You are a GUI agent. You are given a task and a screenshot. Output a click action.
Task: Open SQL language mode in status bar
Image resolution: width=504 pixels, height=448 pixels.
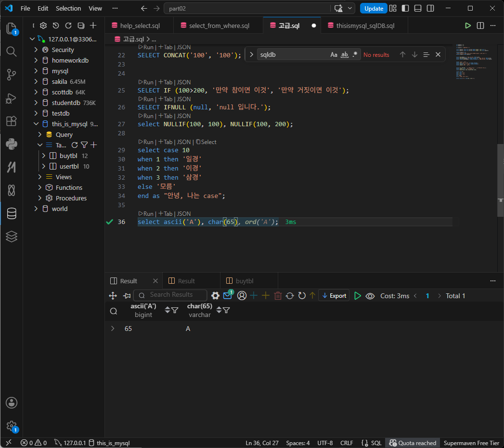click(376, 443)
